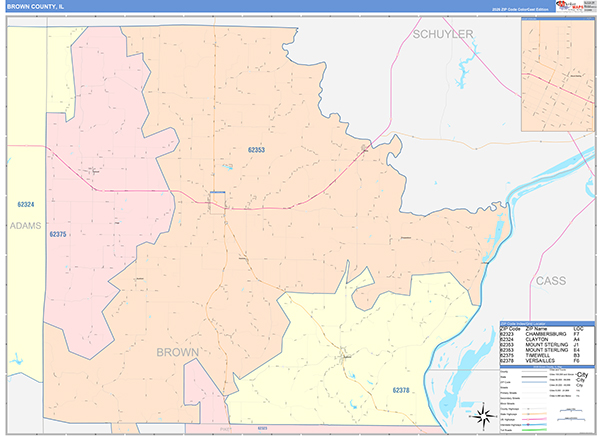The image size is (600, 436).
Task: Select the MOUNT STERLING row with LOC J1
Action: (547, 345)
